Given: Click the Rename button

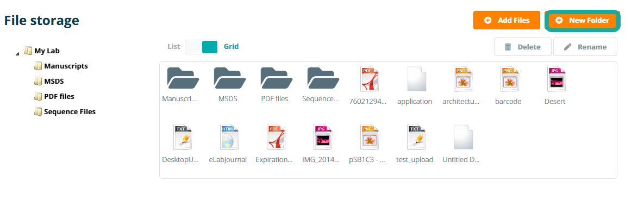Looking at the screenshot, I should [585, 47].
